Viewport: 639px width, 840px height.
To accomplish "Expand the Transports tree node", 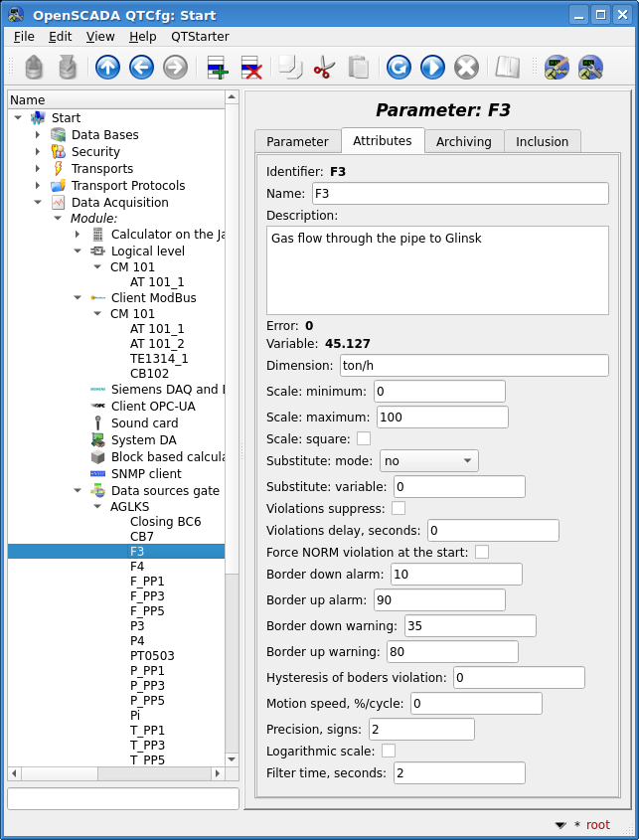I will [x=38, y=169].
